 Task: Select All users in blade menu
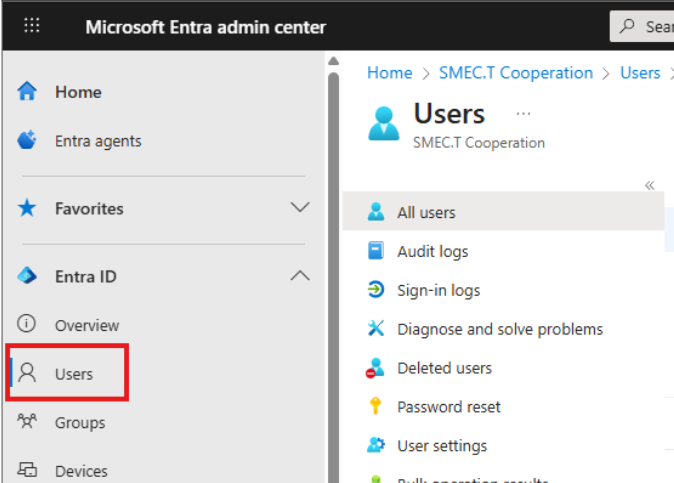(x=503, y=212)
